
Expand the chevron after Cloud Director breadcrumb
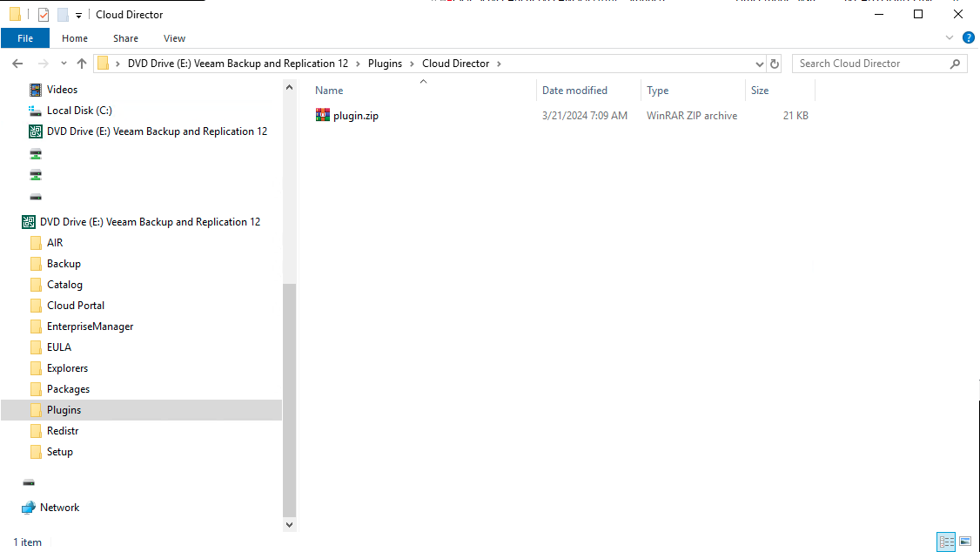[x=499, y=64]
